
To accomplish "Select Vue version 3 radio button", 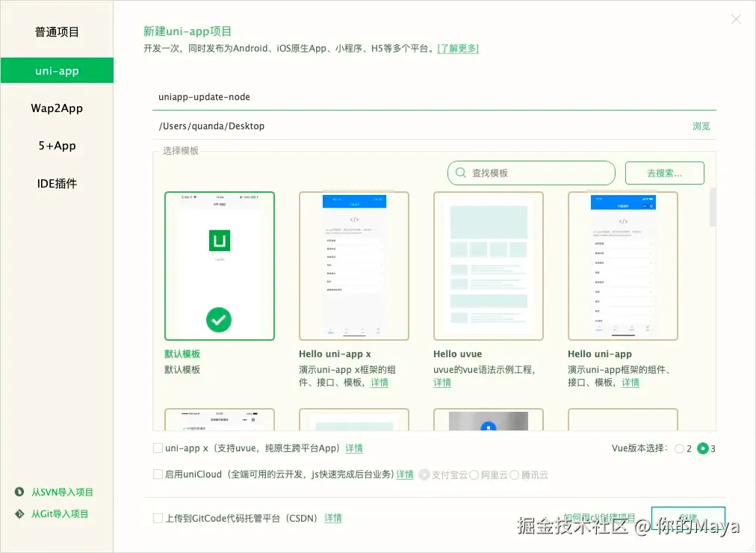I will [x=703, y=448].
